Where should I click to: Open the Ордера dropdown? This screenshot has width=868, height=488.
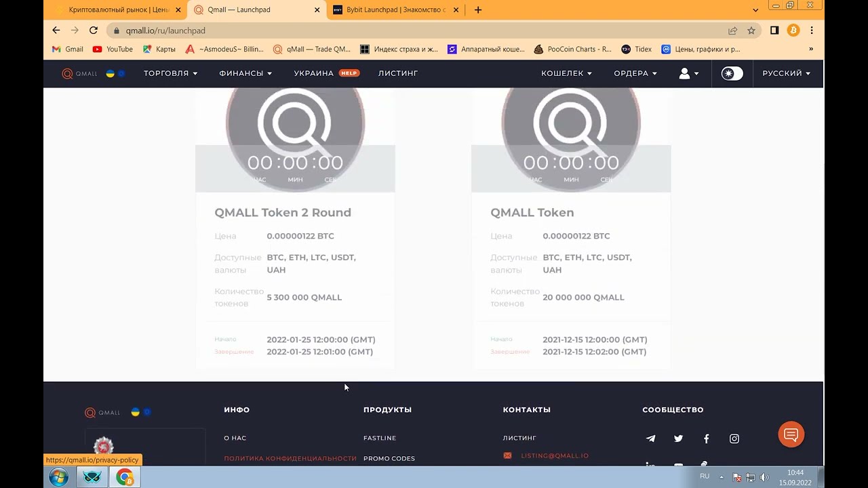635,73
